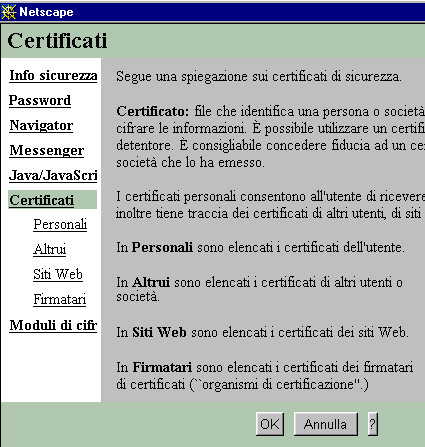Confirm with the OK button
The height and width of the screenshot is (447, 425).
click(x=270, y=424)
